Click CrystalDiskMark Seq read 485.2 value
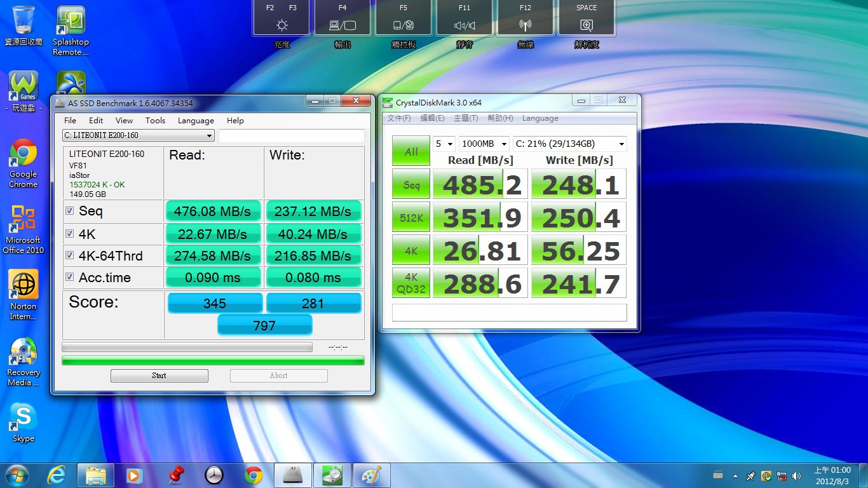Image resolution: width=868 pixels, height=488 pixels. point(480,185)
